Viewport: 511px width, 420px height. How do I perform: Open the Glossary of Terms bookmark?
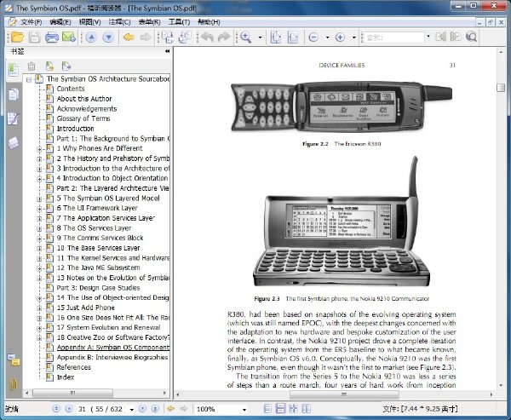pyautogui.click(x=83, y=118)
